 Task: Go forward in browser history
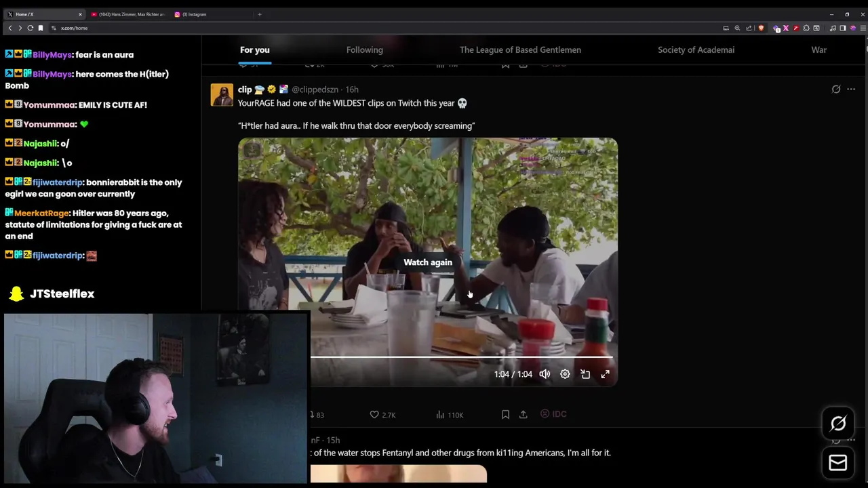20,28
